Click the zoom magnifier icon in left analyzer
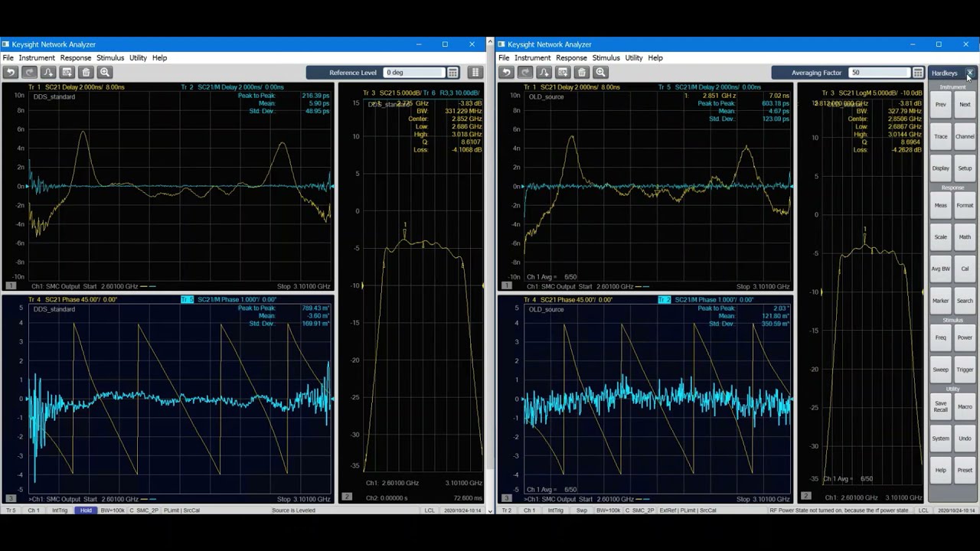Screen dimensions: 980x551 tap(105, 72)
